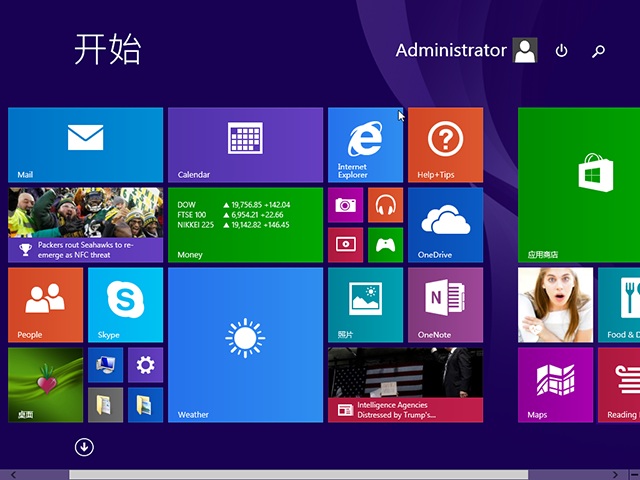Open the Administrator account menu
Image resolution: width=640 pixels, height=480 pixels.
coord(466,50)
